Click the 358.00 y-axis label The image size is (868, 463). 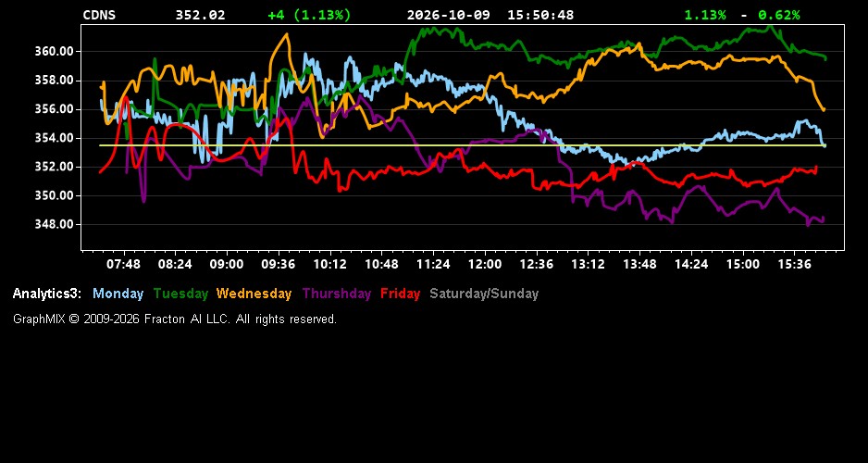coord(55,81)
